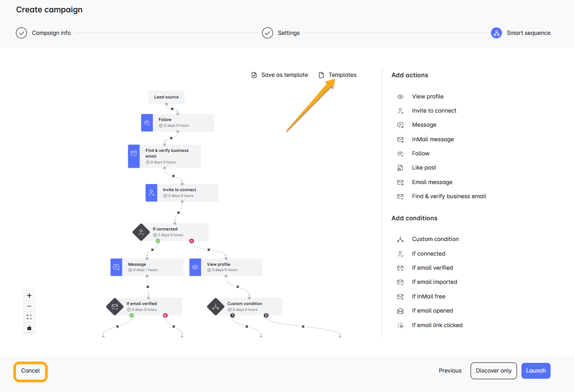The image size is (574, 392).
Task: Click the Message node icon
Action: [116, 268]
